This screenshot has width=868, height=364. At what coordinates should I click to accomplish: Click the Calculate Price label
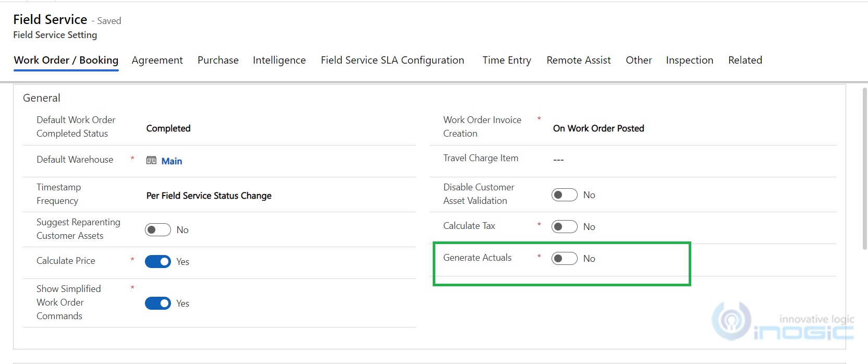(x=66, y=261)
